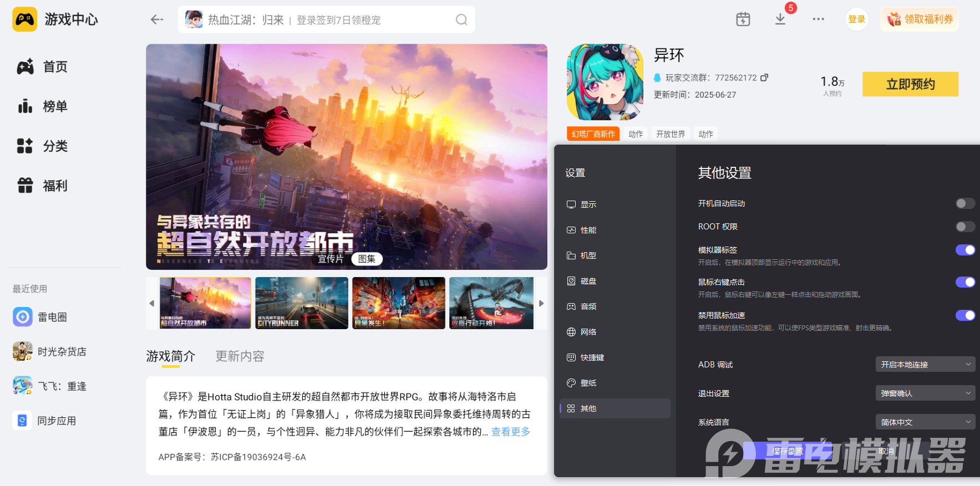Show next screenshot thumbnails with right arrow
The height and width of the screenshot is (486, 980).
pyautogui.click(x=541, y=303)
